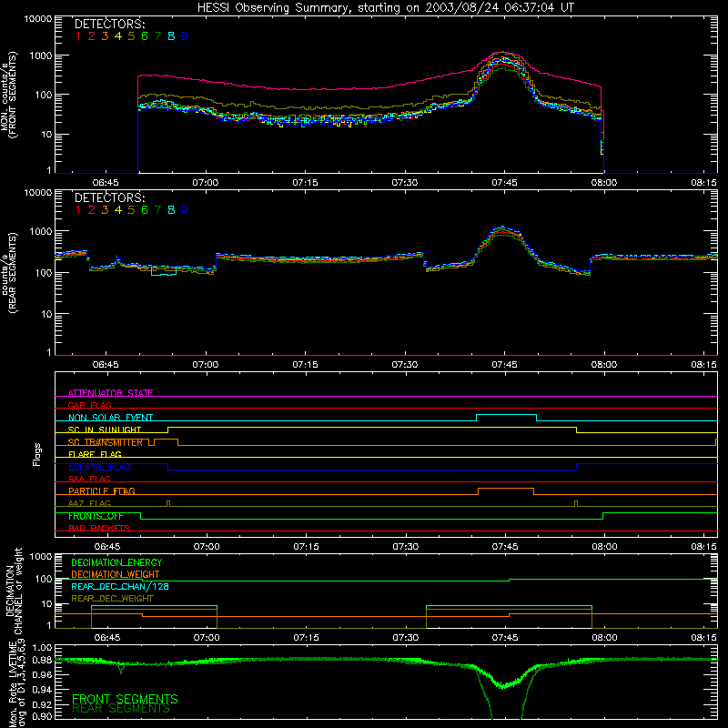This screenshot has width=728, height=728.
Task: Click orange detector 3 in the front segments legend
Action: click(x=105, y=36)
